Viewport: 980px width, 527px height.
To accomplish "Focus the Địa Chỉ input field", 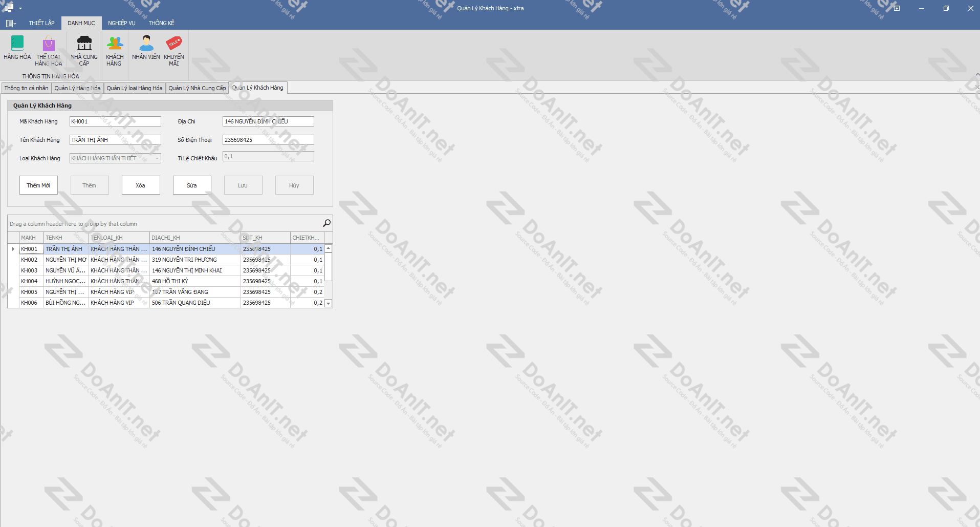I will click(x=268, y=121).
